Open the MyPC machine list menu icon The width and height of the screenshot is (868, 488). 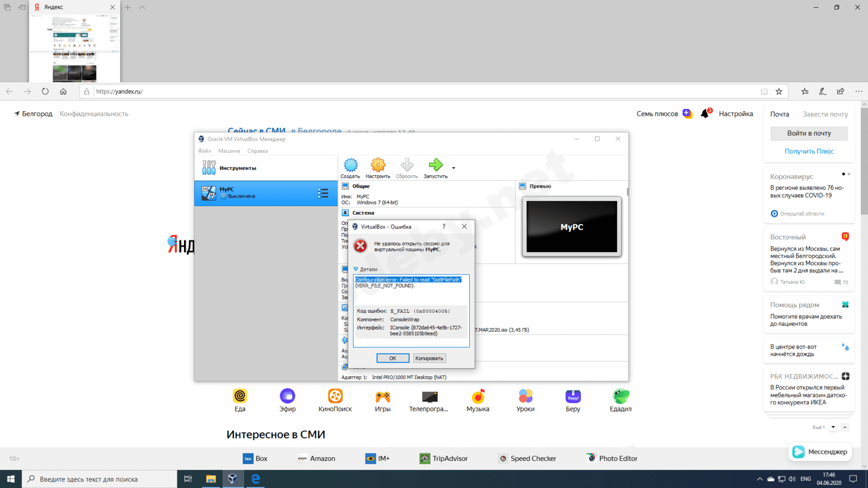323,194
